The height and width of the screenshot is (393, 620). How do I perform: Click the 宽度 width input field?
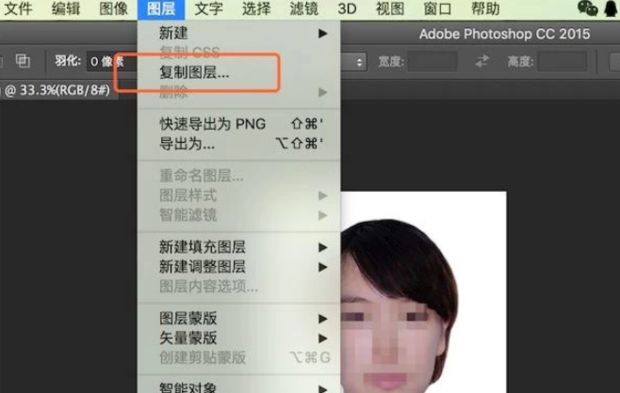tap(432, 62)
